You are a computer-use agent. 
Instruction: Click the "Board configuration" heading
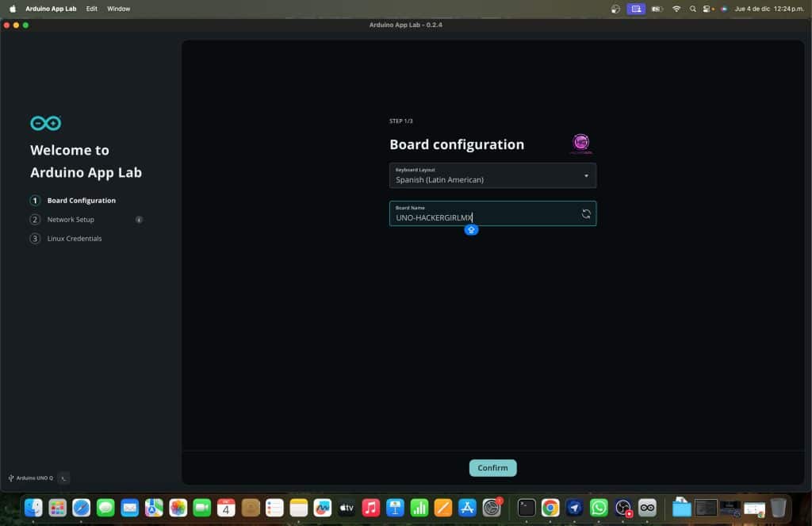[457, 144]
